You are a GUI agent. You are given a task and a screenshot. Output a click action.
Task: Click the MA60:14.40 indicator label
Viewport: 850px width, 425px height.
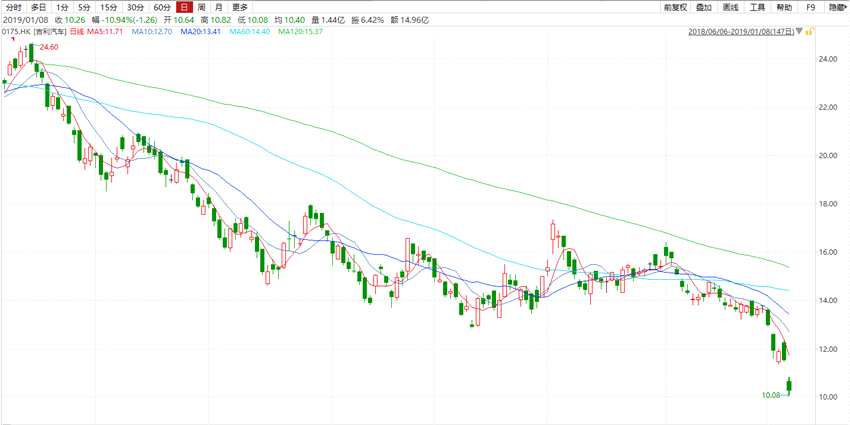pos(250,32)
